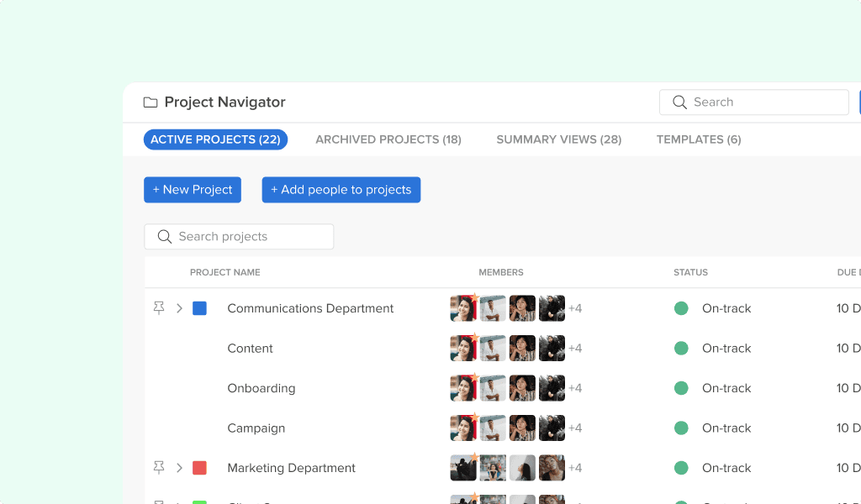861x504 pixels.
Task: Show +4 more members for Onboarding
Action: pyautogui.click(x=575, y=388)
